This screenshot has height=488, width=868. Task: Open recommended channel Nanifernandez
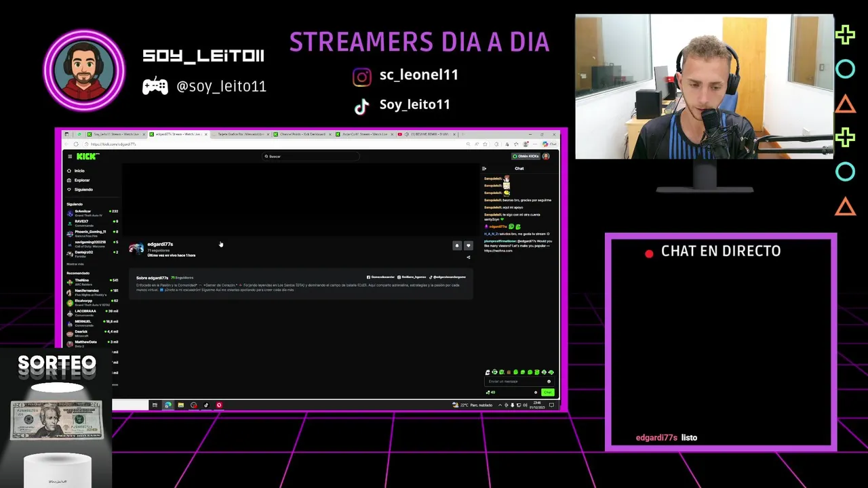[92, 291]
